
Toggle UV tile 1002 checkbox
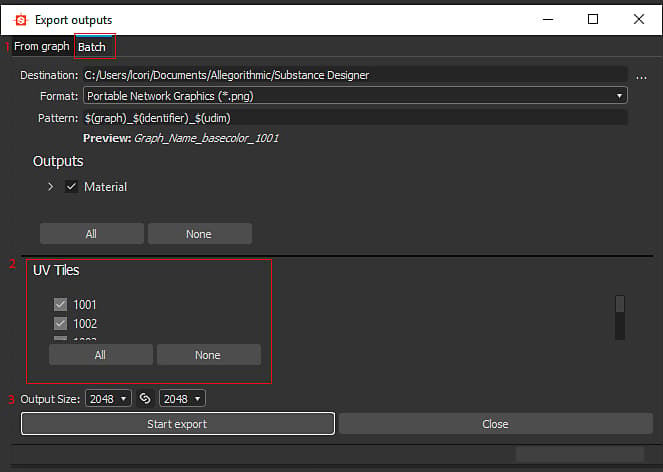pyautogui.click(x=60, y=324)
